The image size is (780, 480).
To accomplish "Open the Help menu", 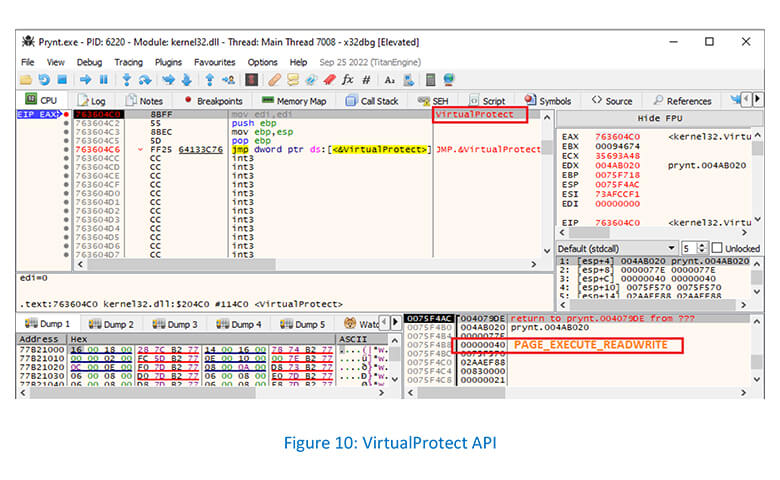I will (298, 62).
